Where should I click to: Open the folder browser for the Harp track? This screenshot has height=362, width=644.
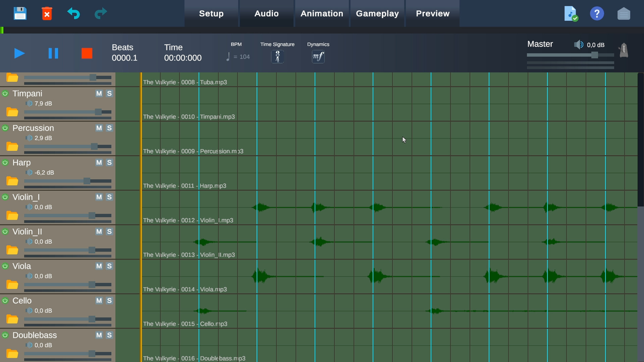[x=12, y=181]
